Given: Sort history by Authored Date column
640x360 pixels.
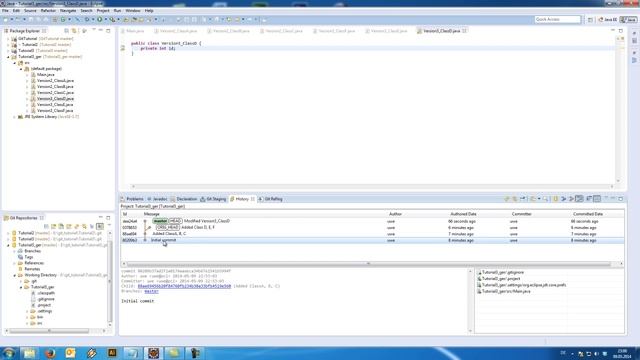Looking at the screenshot, I should (x=463, y=214).
